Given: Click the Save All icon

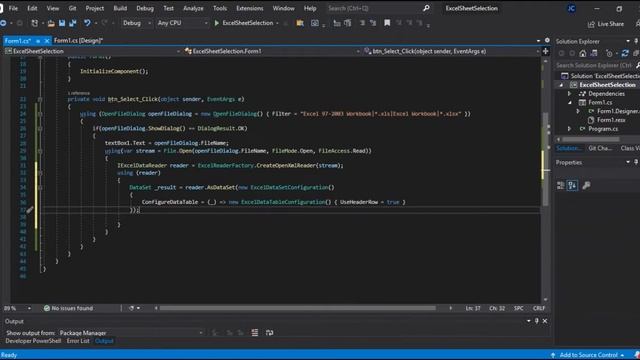Looking at the screenshot, I should pyautogui.click(x=73, y=23).
